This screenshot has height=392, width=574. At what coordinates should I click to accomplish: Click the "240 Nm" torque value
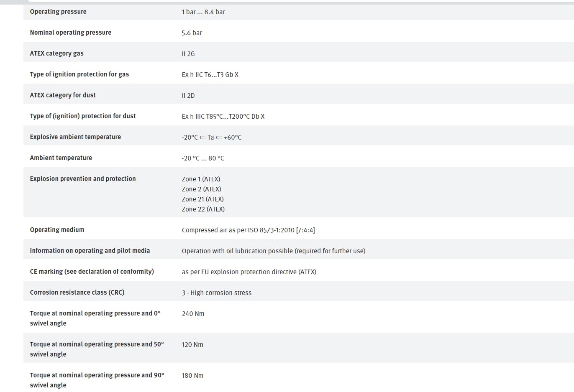(193, 314)
